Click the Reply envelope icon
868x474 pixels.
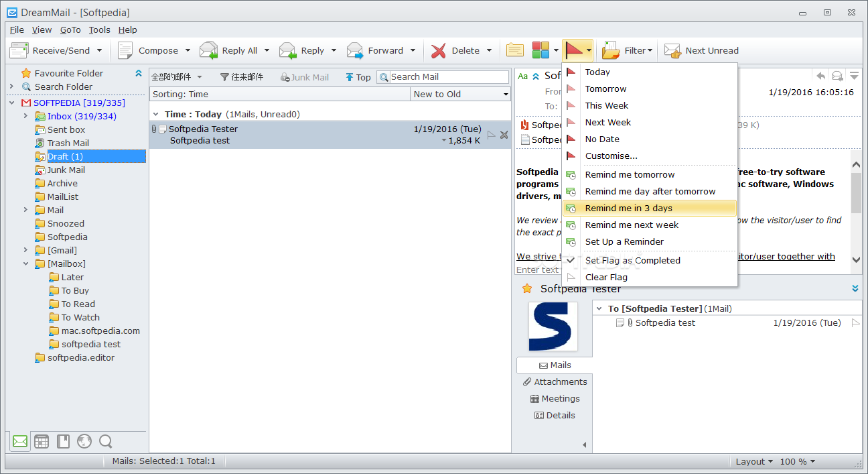pyautogui.click(x=288, y=50)
